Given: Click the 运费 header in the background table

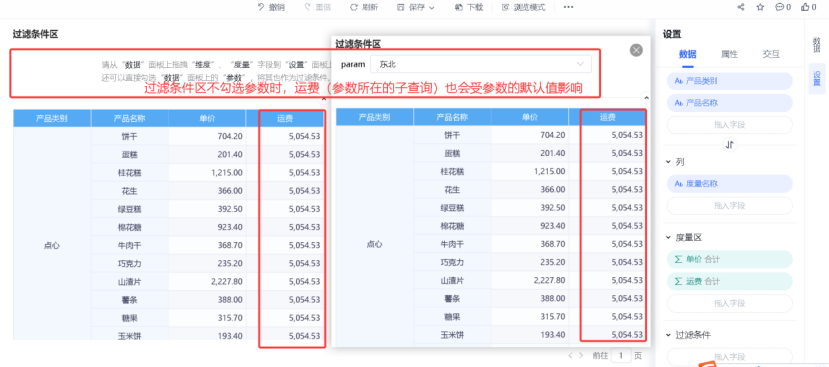Looking at the screenshot, I should coord(285,118).
